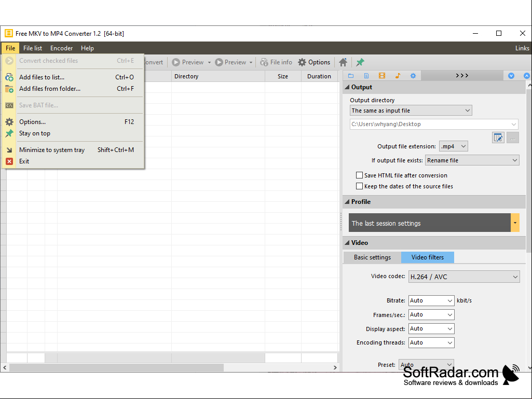Open the Help menu
The height and width of the screenshot is (399, 532).
[87, 48]
